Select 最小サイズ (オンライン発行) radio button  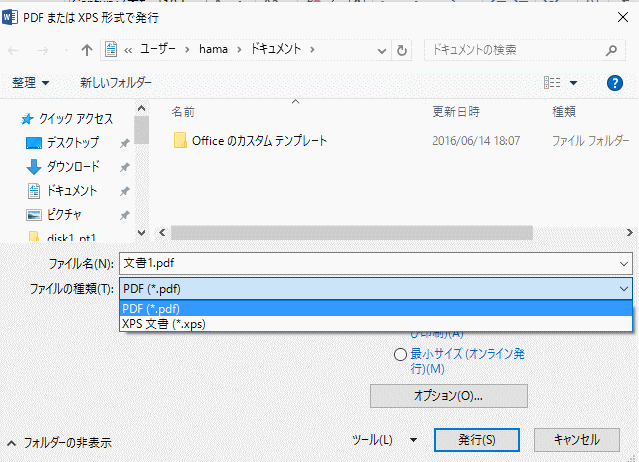click(400, 354)
